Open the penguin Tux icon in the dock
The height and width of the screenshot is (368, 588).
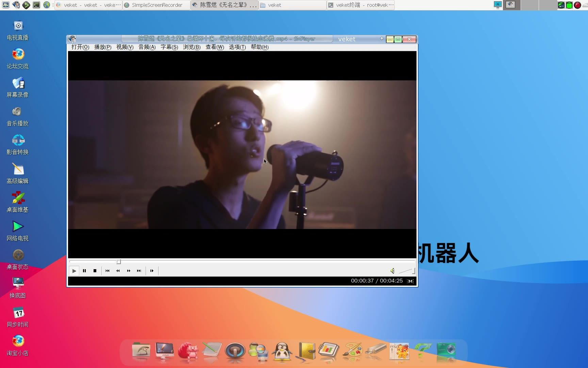282,352
